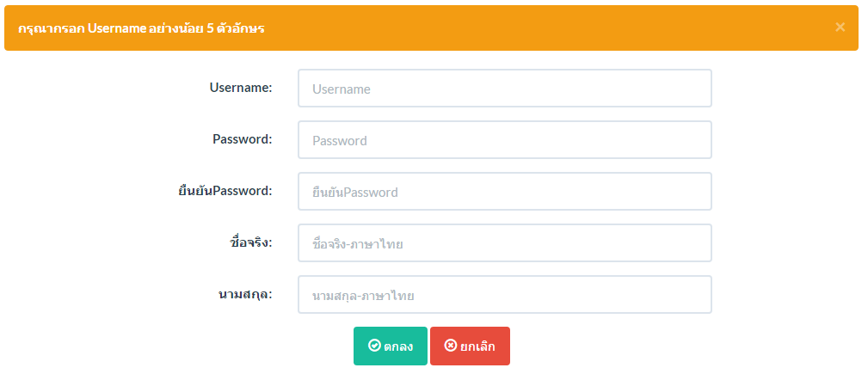Viewport: 868px width, 380px height.
Task: Click the warning text 'กรุณากรอก Username อย่างน้อย 5 ตัวอักษร'
Action: click(141, 28)
